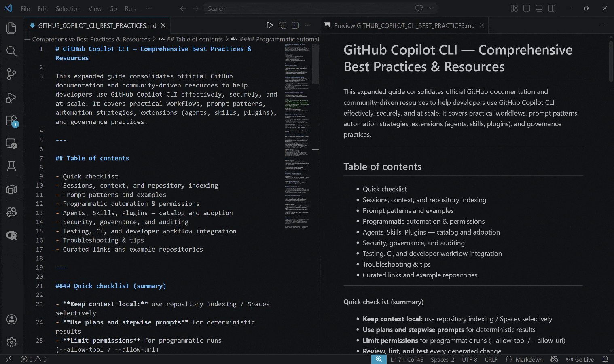Toggle the Secondary Side Bar
The image size is (614, 364).
[551, 8]
